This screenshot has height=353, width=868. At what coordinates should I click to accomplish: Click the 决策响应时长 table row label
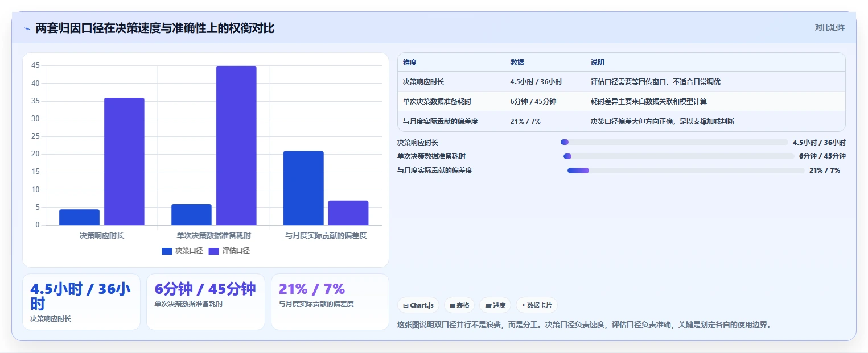(423, 82)
